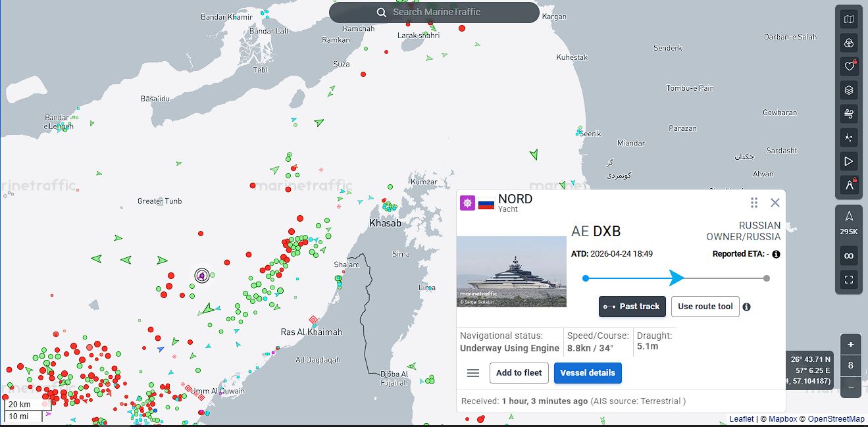Click info icon next to route tool
Image resolution: width=868 pixels, height=427 pixels.
(x=747, y=307)
